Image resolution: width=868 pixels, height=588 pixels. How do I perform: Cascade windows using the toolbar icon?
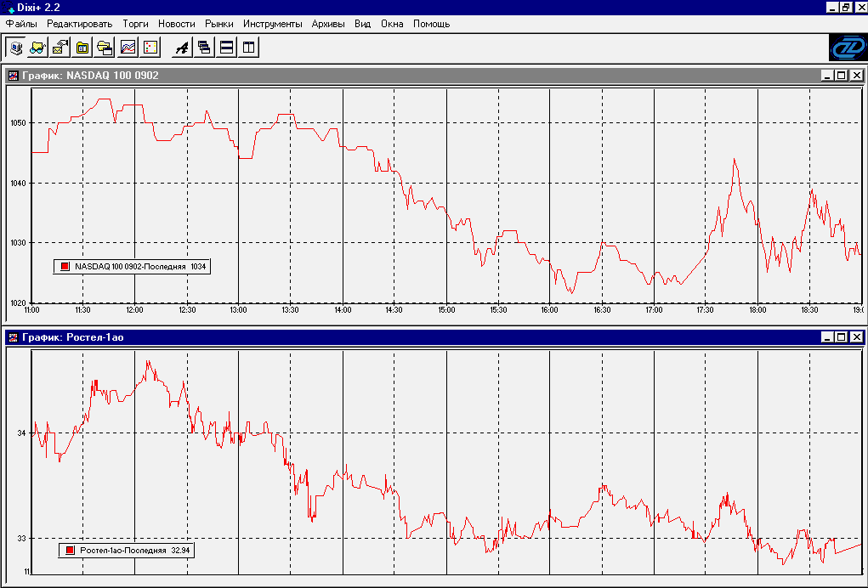(204, 48)
